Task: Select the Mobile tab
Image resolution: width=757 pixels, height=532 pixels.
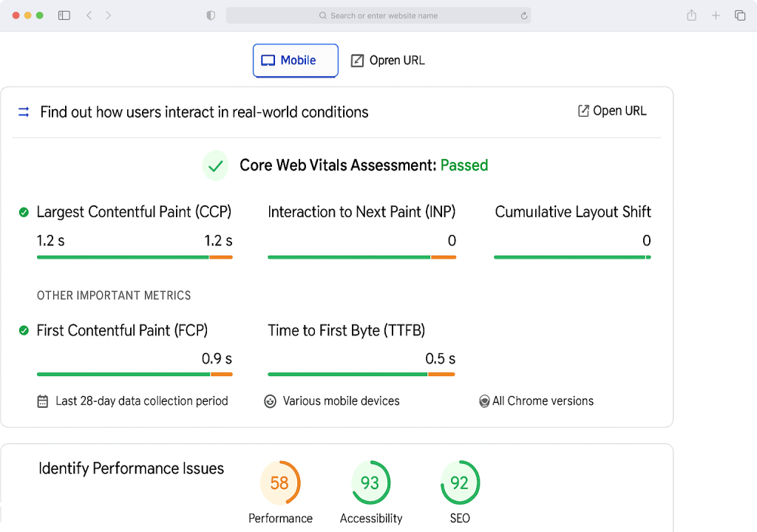Action: 296,61
